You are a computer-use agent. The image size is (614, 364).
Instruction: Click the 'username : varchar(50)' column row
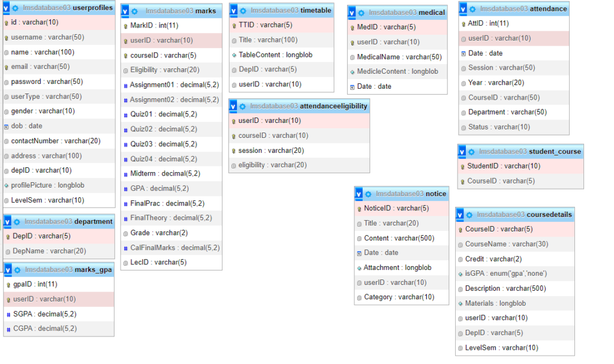click(x=59, y=38)
